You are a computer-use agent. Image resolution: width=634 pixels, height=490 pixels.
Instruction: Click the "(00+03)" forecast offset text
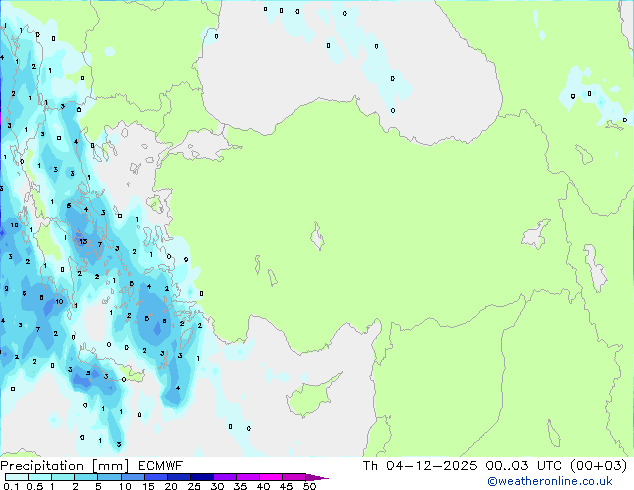tap(598, 466)
